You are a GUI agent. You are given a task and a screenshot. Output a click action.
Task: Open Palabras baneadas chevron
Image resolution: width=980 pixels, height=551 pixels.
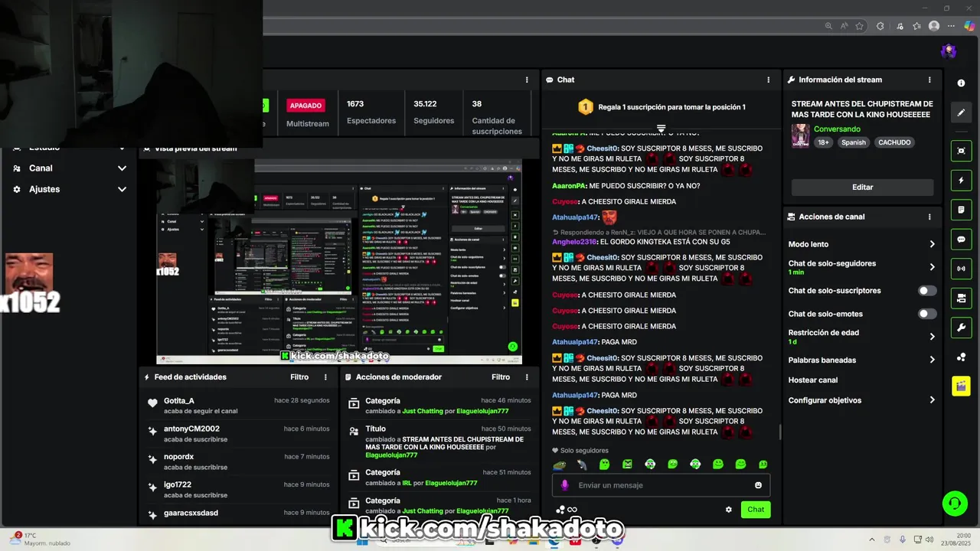click(x=932, y=360)
